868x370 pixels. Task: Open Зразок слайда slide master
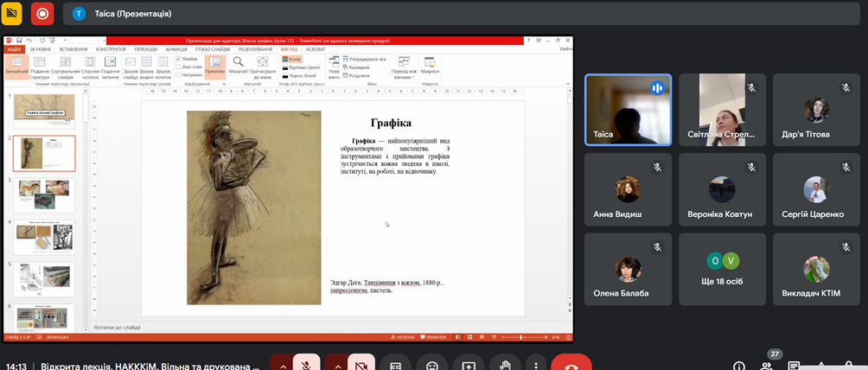point(131,67)
